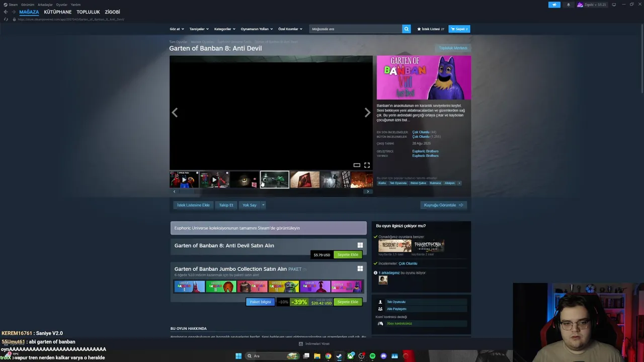
Task: Add Jumbo Collection to cart via Sepete Ekle
Action: pyautogui.click(x=348, y=302)
